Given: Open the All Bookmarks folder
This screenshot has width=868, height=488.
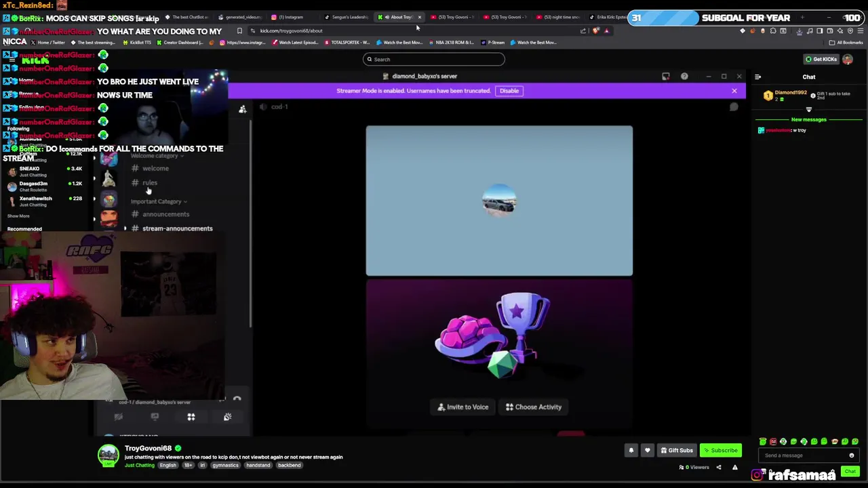Looking at the screenshot, I should point(846,43).
